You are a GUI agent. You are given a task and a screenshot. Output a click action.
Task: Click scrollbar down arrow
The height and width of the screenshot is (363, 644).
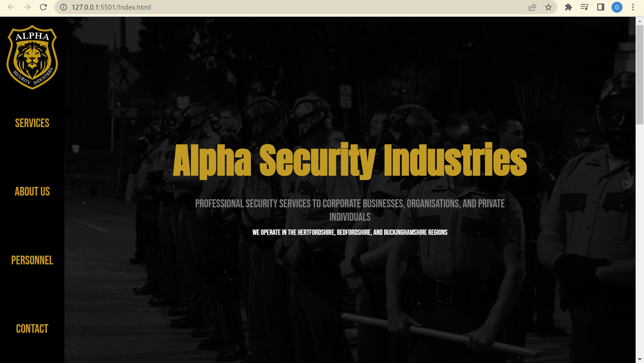640,359
